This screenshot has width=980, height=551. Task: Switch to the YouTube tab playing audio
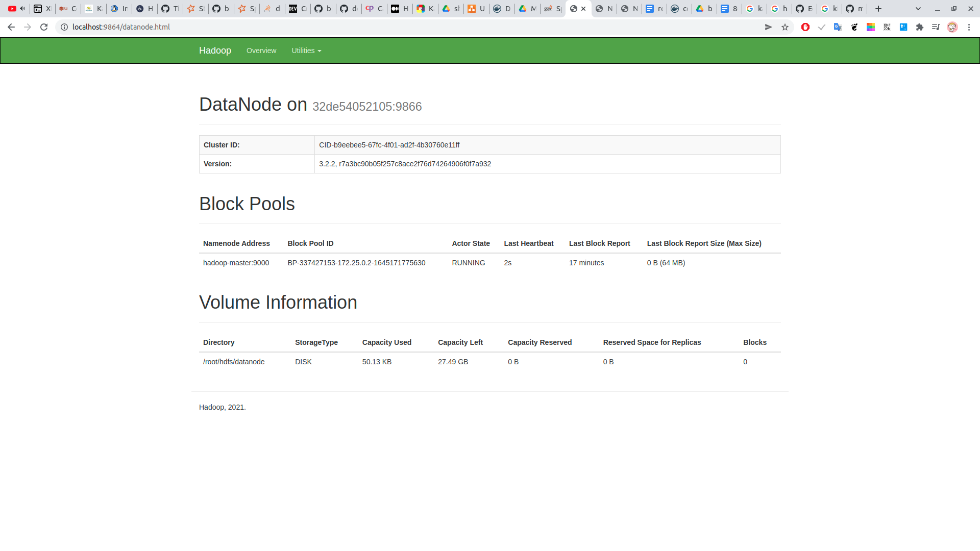coord(16,9)
